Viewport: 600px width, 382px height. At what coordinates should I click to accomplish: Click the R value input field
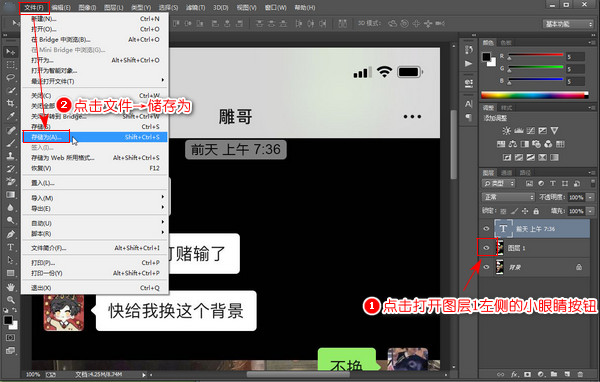pyautogui.click(x=575, y=57)
